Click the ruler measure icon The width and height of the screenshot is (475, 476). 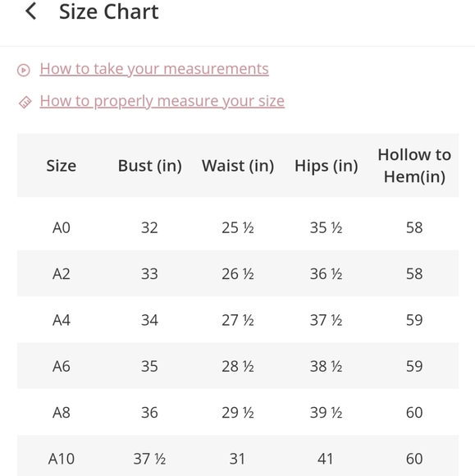pos(25,102)
